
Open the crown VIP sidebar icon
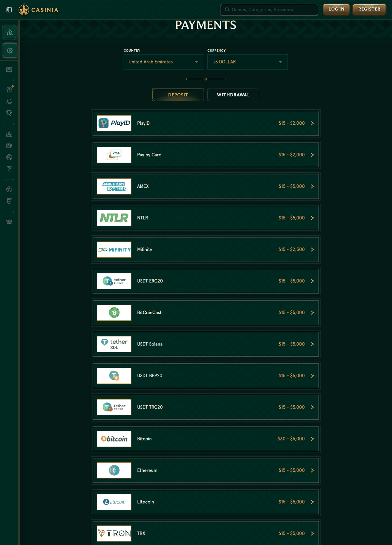(x=9, y=222)
